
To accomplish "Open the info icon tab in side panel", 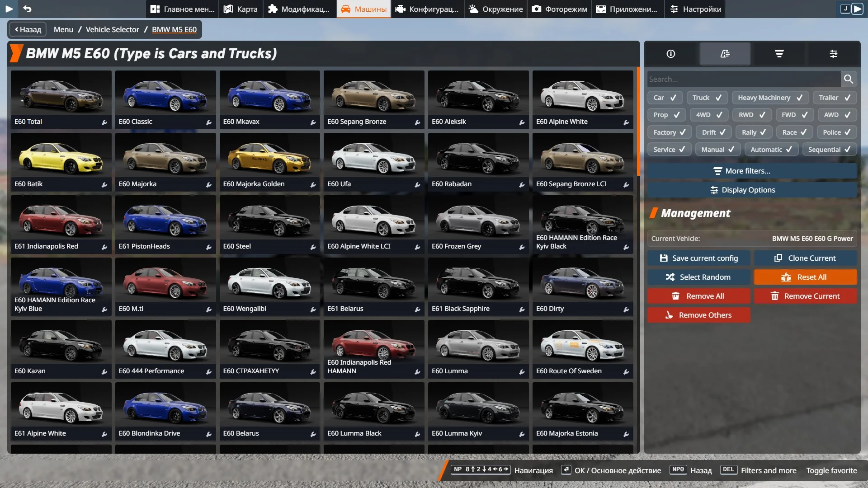I will click(x=671, y=54).
